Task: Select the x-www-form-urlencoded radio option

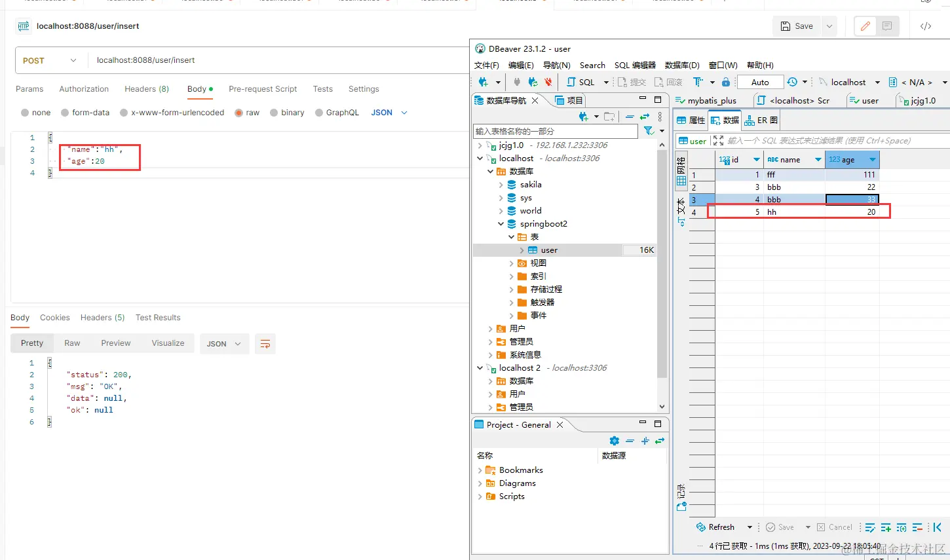Action: click(124, 113)
